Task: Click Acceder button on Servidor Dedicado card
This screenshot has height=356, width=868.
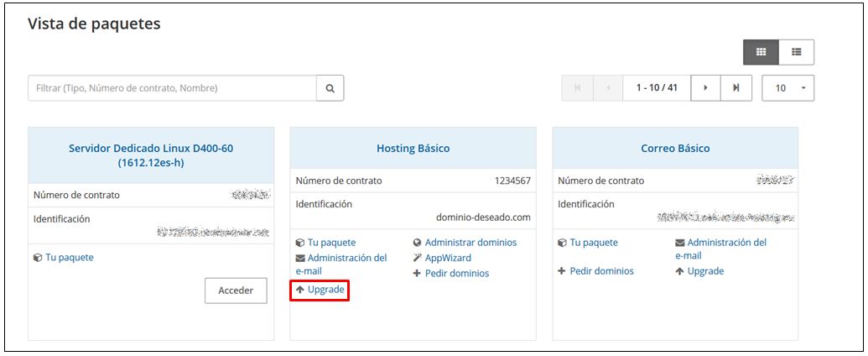Action: coord(236,291)
